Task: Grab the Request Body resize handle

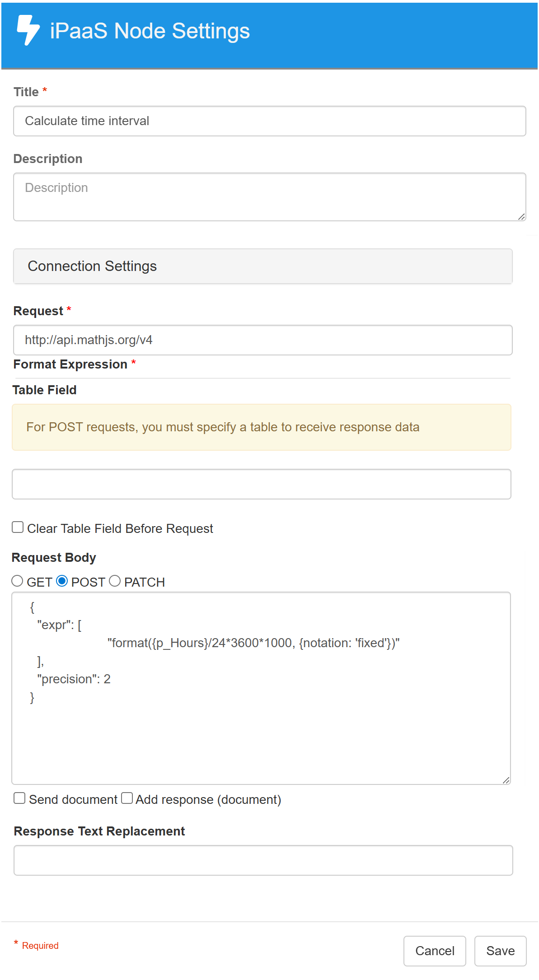Action: point(506,780)
